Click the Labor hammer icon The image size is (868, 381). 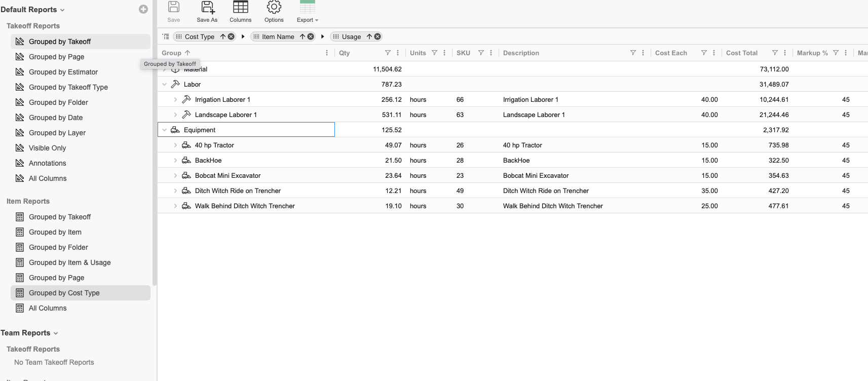point(175,84)
